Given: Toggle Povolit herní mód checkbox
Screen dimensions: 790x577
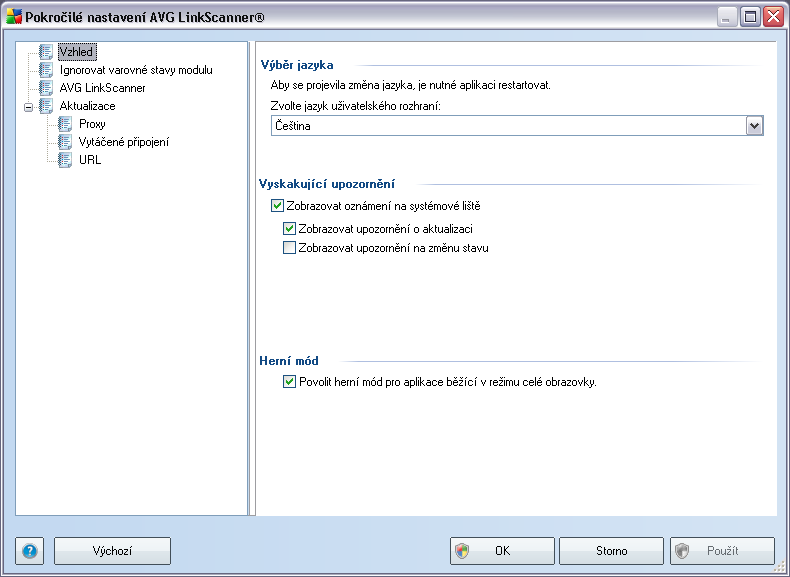Looking at the screenshot, I should tap(289, 382).
